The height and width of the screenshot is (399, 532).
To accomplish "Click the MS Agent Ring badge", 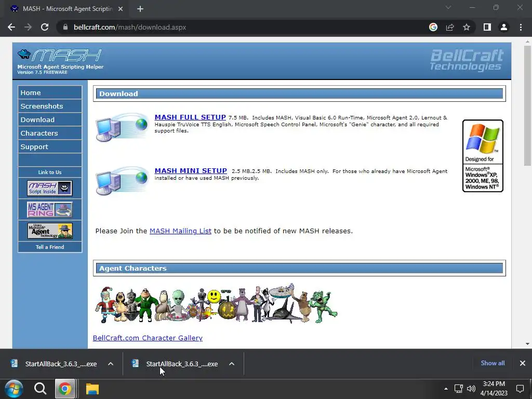I will tap(50, 210).
